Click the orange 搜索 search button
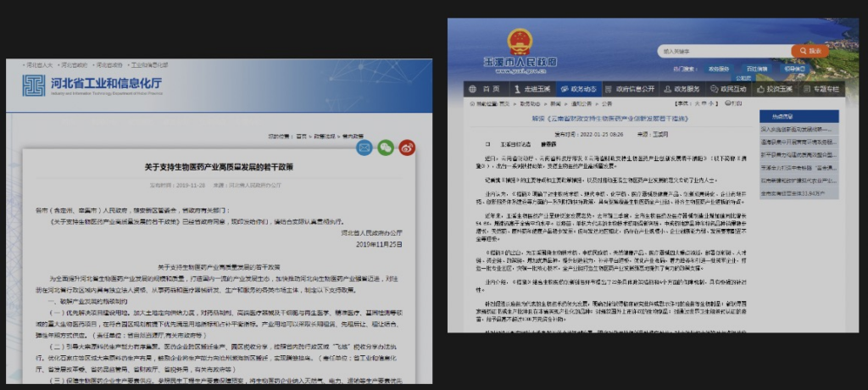Screen dimensions: 868x390 810,51
